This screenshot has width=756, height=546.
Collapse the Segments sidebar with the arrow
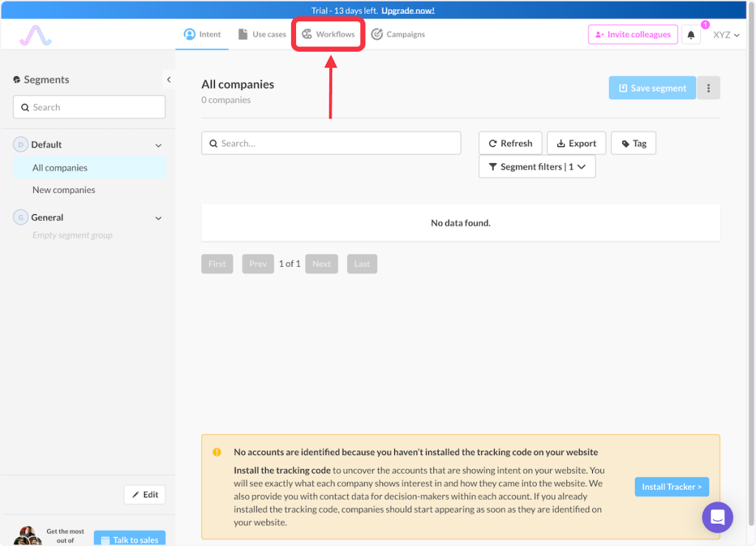168,80
